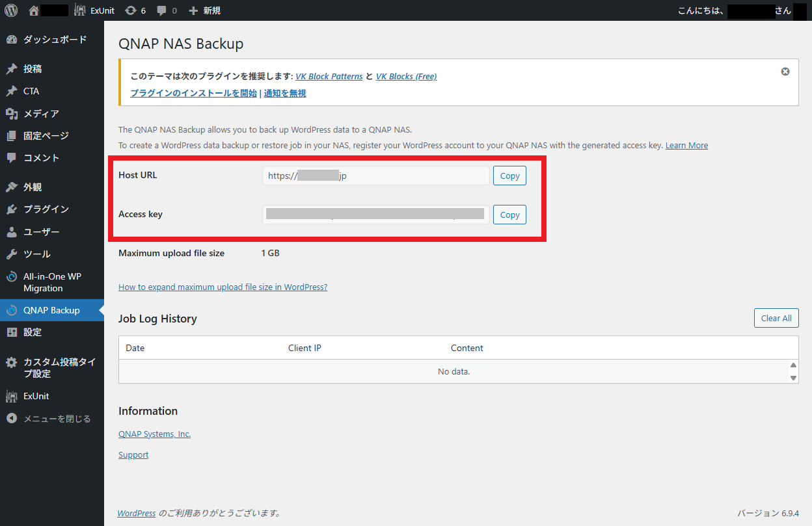Screen dimensions: 812x526
Task: Click the WordPress logo icon
Action: [11, 10]
